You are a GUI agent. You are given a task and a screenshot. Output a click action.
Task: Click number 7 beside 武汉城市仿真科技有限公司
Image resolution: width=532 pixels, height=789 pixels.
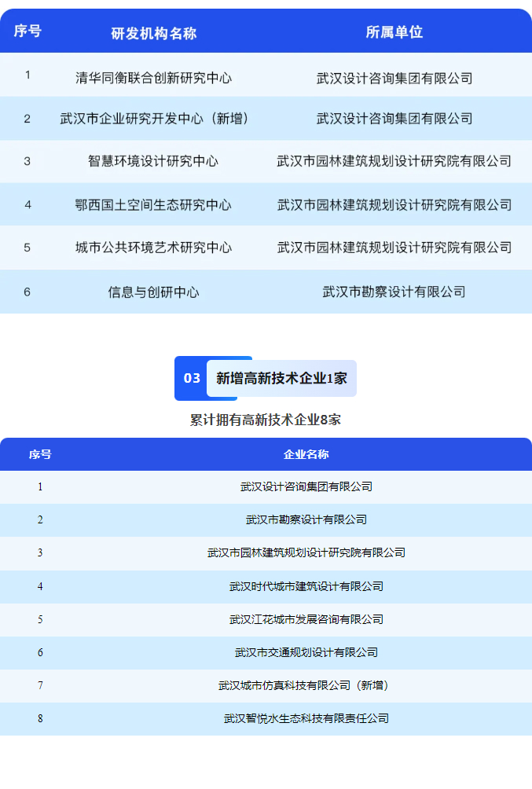click(40, 685)
